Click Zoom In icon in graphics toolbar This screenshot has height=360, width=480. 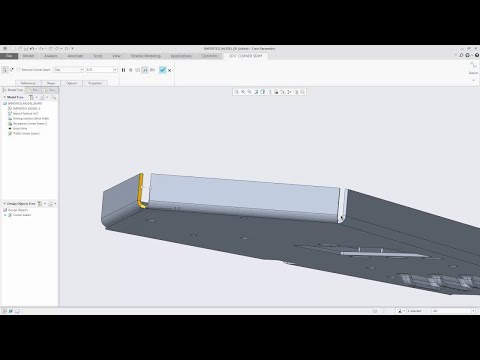pos(243,92)
